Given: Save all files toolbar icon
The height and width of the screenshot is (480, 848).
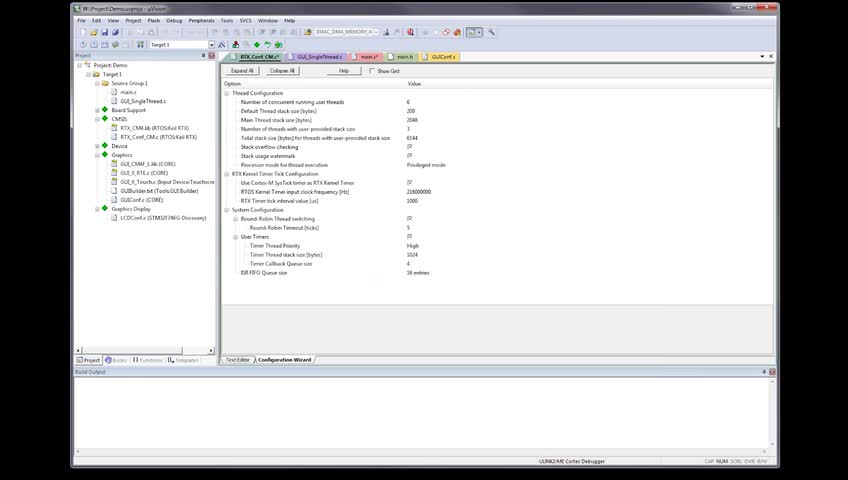Looking at the screenshot, I should 115,32.
